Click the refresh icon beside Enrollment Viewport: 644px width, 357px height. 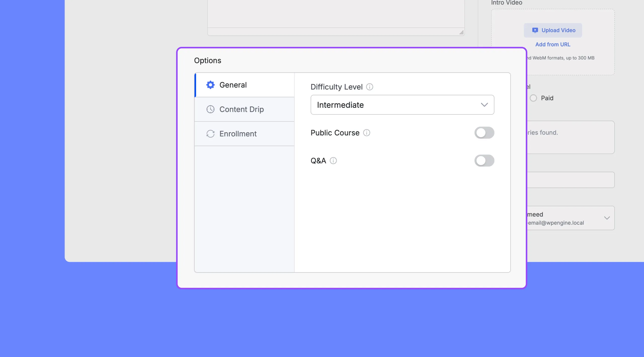[x=210, y=134]
